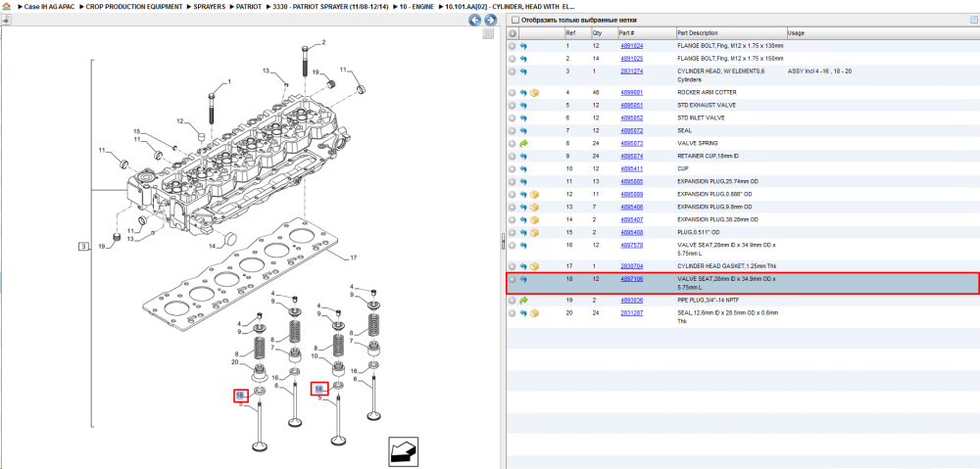
Task: Open package icon for PLUG 0.511" OD
Action: (534, 232)
